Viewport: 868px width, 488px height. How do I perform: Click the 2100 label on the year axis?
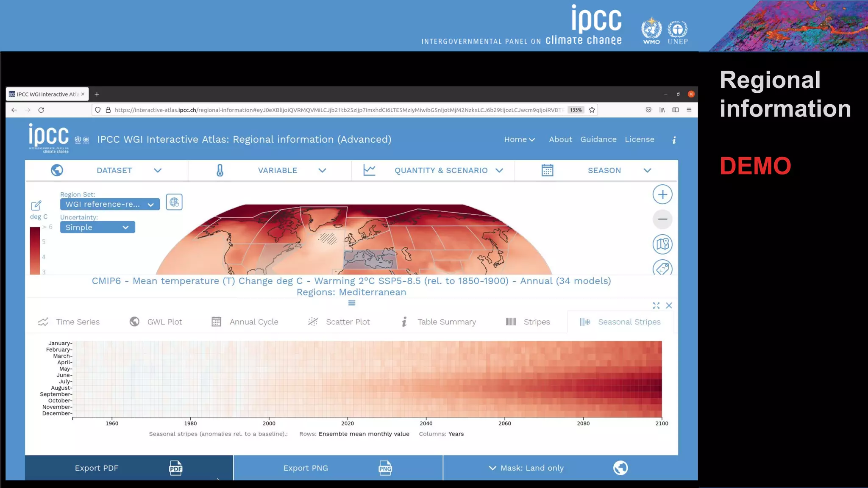click(x=662, y=424)
